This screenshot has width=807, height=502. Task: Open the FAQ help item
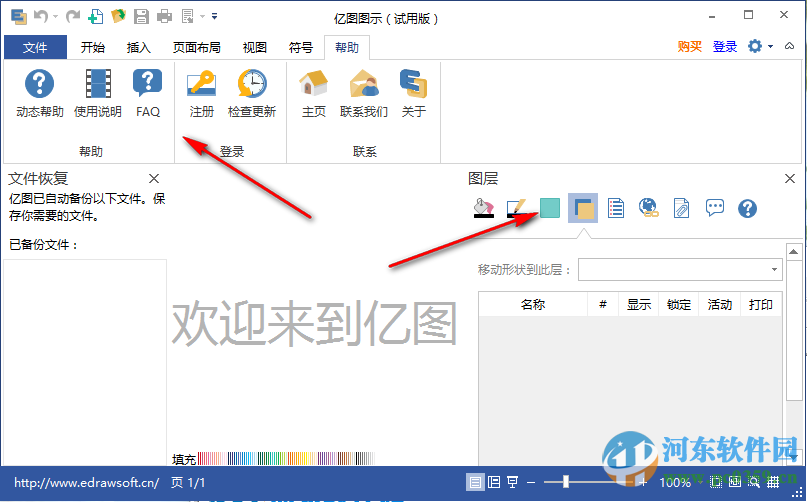[x=148, y=93]
